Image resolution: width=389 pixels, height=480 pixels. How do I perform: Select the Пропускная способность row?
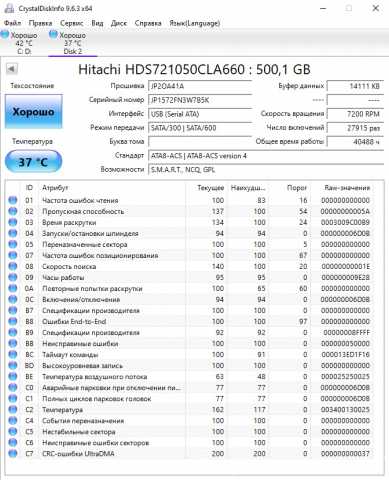click(189, 211)
